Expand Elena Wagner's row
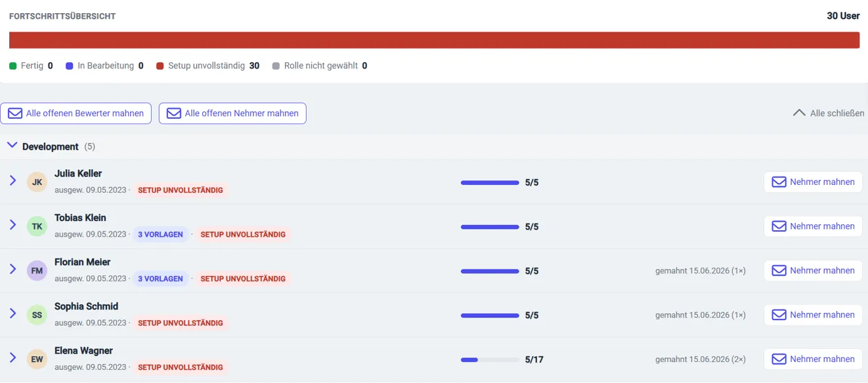 [x=12, y=357]
